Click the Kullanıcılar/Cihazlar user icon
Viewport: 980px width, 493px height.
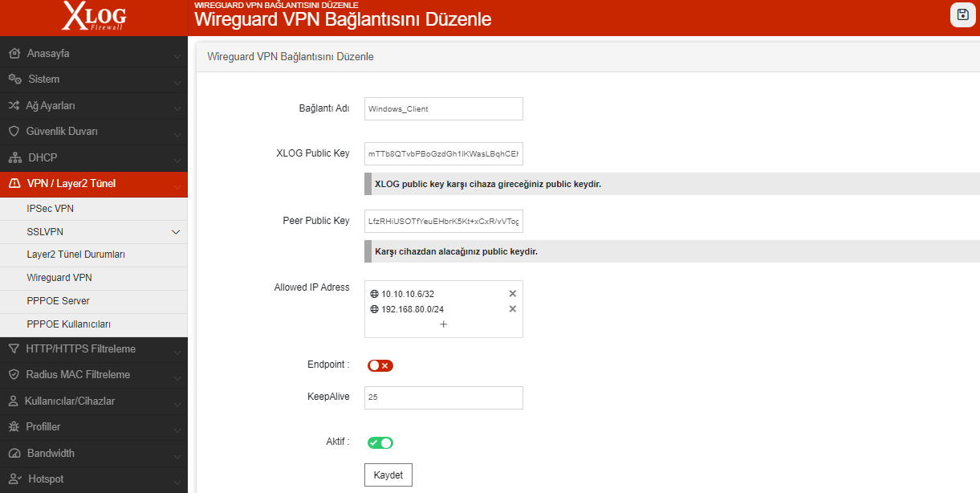(14, 401)
